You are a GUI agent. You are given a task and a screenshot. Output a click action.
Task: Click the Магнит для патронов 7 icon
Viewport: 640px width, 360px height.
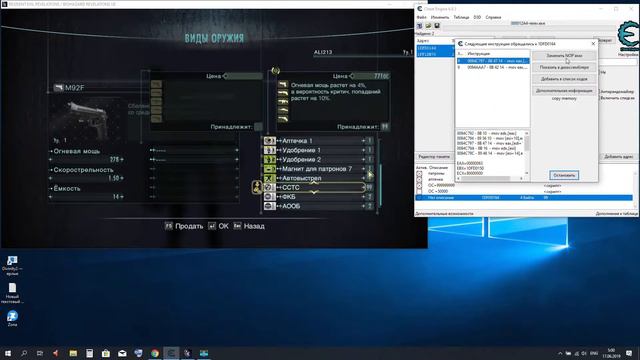(269, 169)
